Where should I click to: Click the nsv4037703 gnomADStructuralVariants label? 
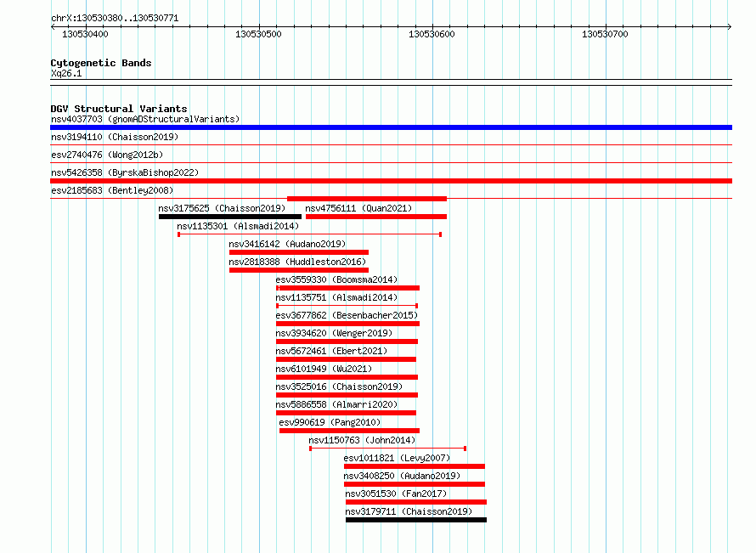tap(145, 119)
